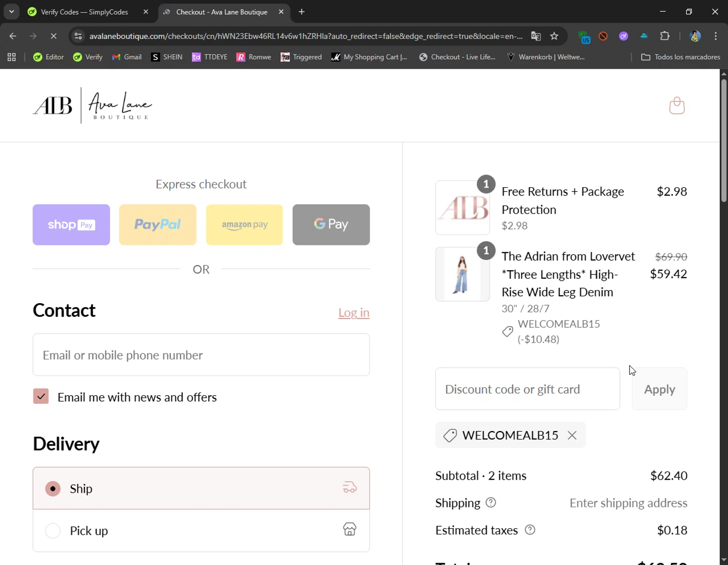
Task: Open the Verify bookmark
Action: click(88, 57)
